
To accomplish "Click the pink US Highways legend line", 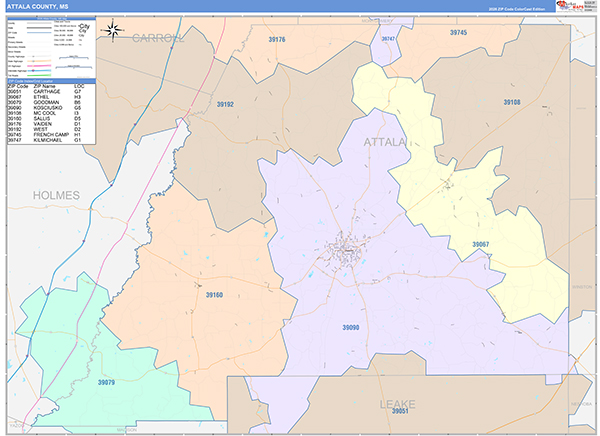I will click(39, 66).
